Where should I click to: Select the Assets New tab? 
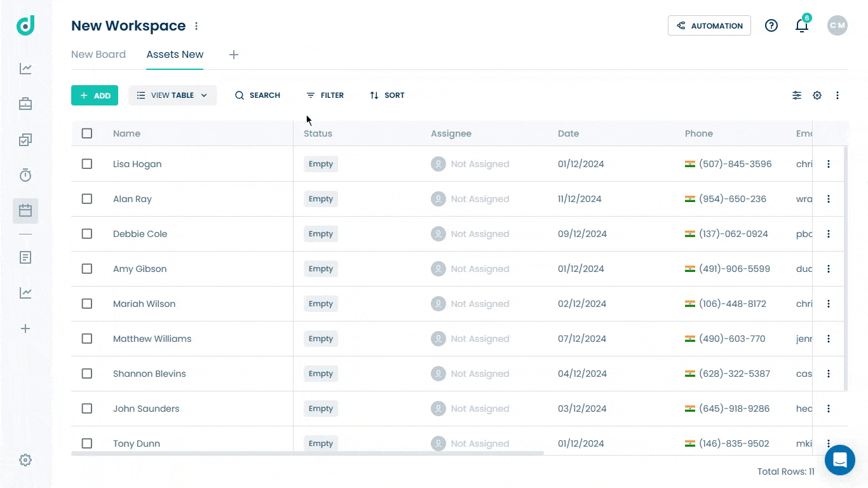tap(175, 55)
